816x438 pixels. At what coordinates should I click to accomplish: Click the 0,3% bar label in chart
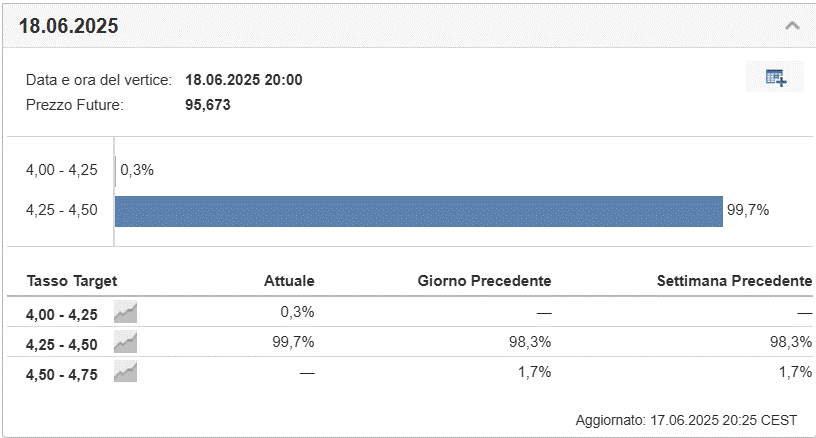point(137,170)
